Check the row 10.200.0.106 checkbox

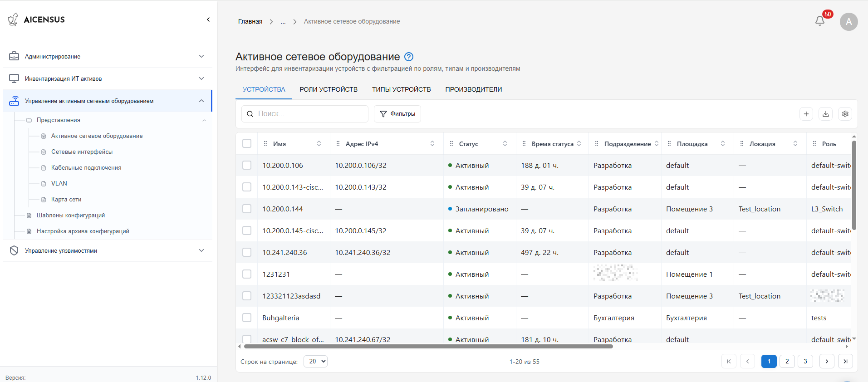pos(247,165)
